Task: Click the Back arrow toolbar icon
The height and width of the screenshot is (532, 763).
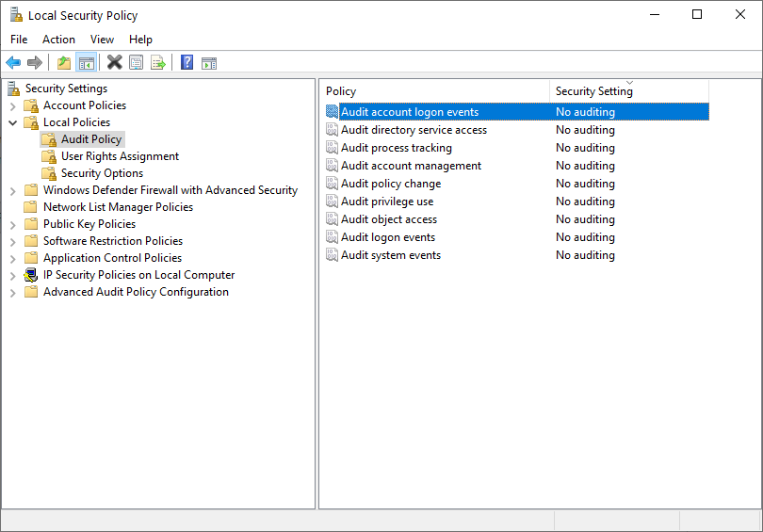Action: pos(13,62)
